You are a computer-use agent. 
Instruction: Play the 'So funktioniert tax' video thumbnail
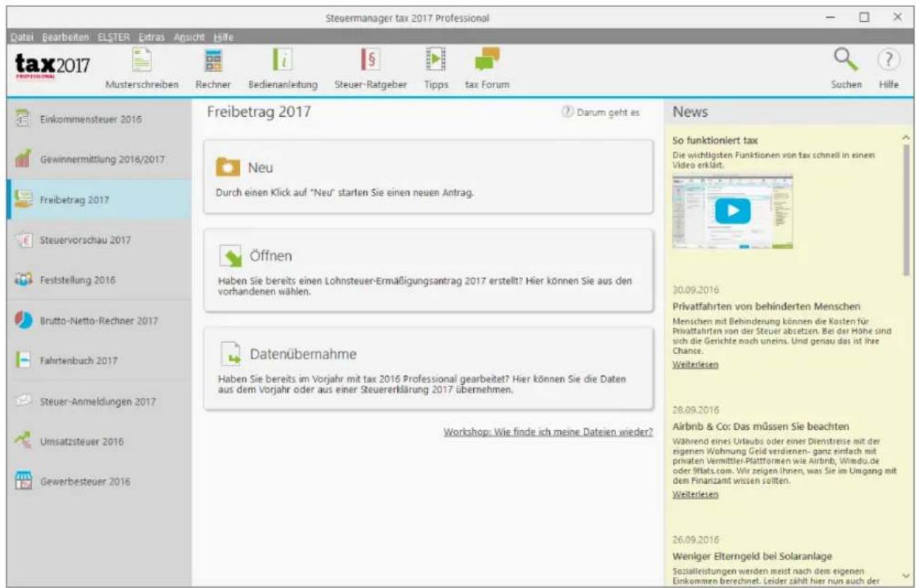click(733, 211)
